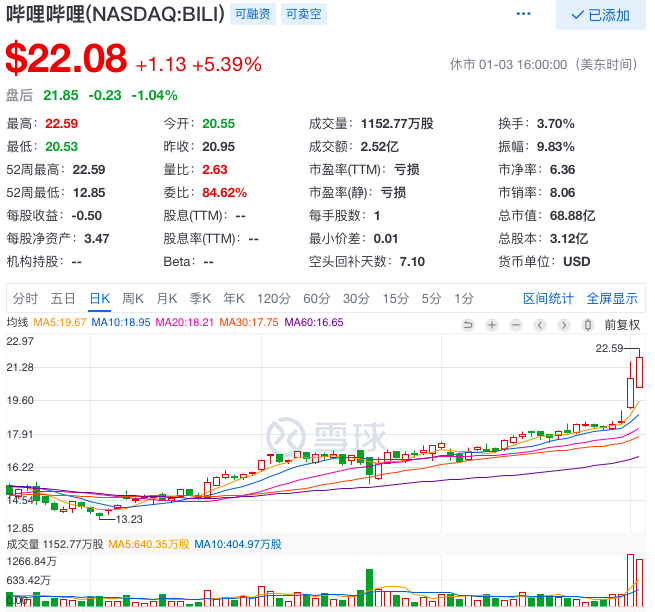Viewport: 655px width, 612px height.
Task: Click the stock title 哔哩哔哩(NASDAQ:BILI)
Action: 115,15
